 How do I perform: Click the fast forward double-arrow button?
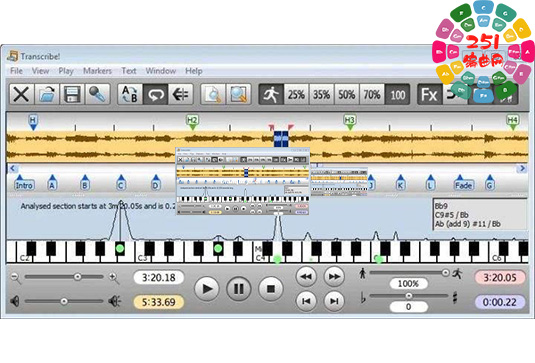tap(334, 277)
